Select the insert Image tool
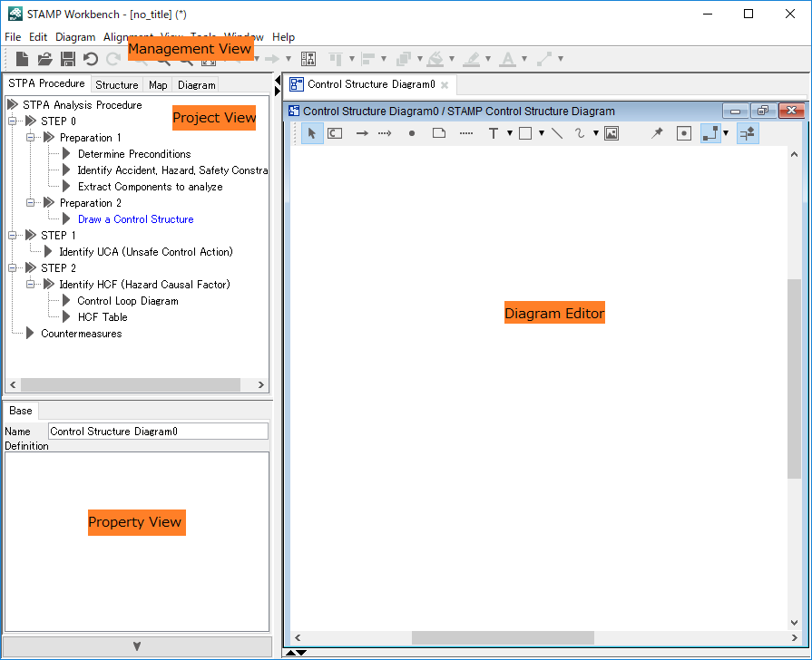The height and width of the screenshot is (660, 812). click(611, 133)
